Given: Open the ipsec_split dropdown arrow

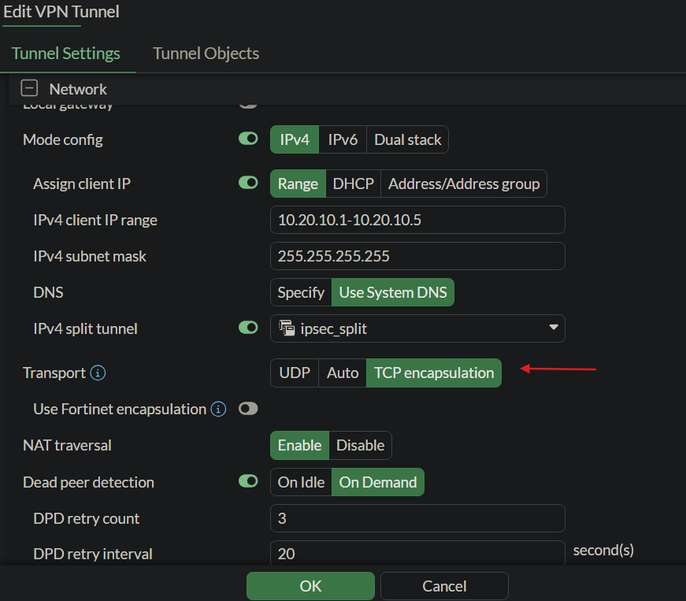Looking at the screenshot, I should [553, 328].
